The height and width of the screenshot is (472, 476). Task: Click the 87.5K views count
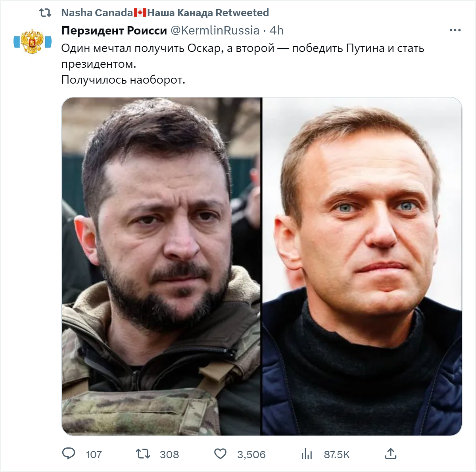337,455
